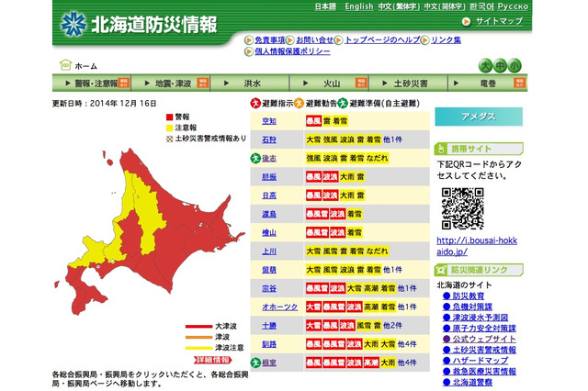This screenshot has width=588, height=391.
Task: Open the 胆振 region link
Action: click(269, 177)
